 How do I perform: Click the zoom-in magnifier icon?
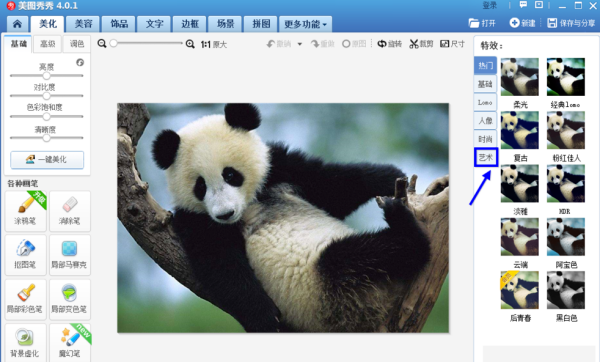click(190, 44)
